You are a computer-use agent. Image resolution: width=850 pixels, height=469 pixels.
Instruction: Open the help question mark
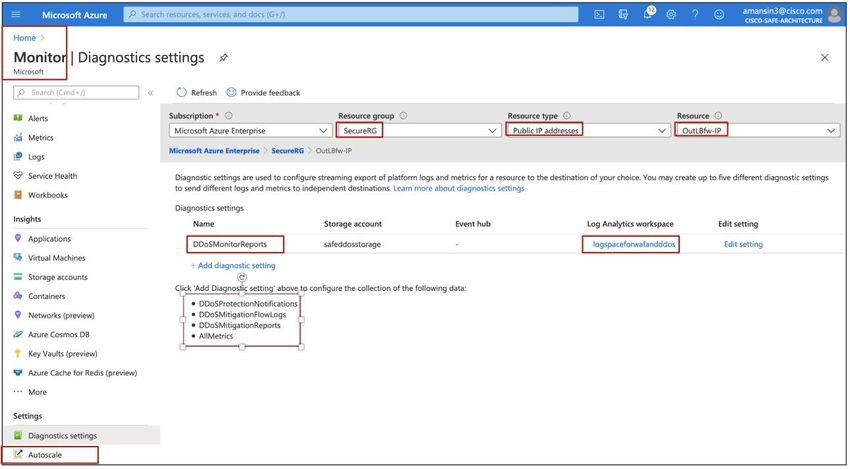[695, 15]
